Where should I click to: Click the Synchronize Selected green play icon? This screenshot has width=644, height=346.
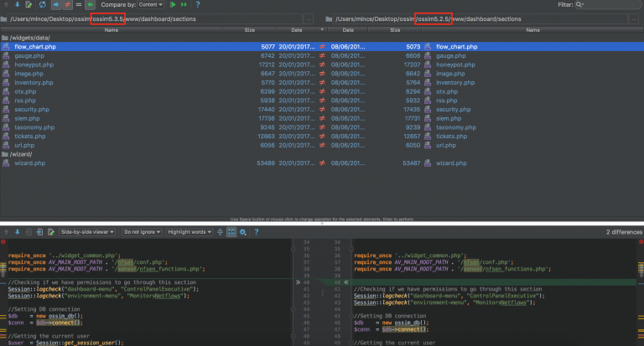point(173,5)
